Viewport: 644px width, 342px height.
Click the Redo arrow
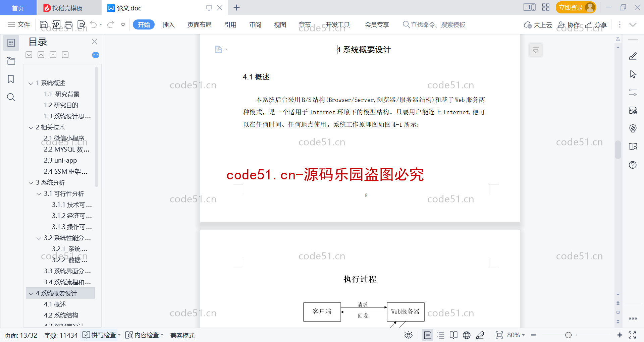pyautogui.click(x=111, y=24)
